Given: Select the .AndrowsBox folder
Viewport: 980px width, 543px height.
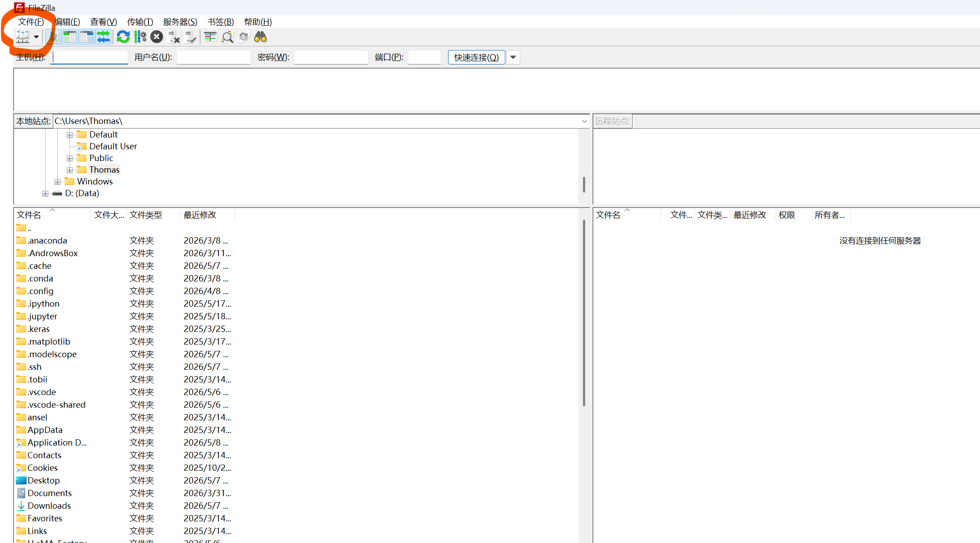Looking at the screenshot, I should click(x=53, y=253).
